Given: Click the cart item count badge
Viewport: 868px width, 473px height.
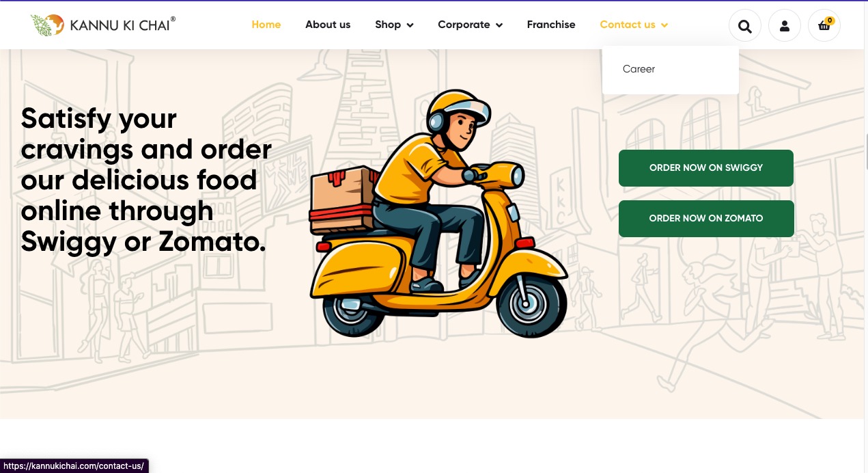Looking at the screenshot, I should tap(830, 21).
